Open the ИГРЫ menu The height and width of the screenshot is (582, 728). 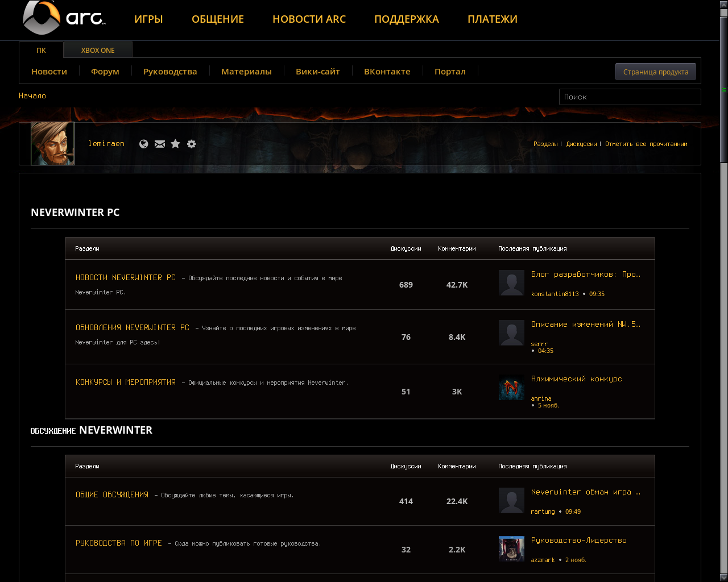point(148,19)
